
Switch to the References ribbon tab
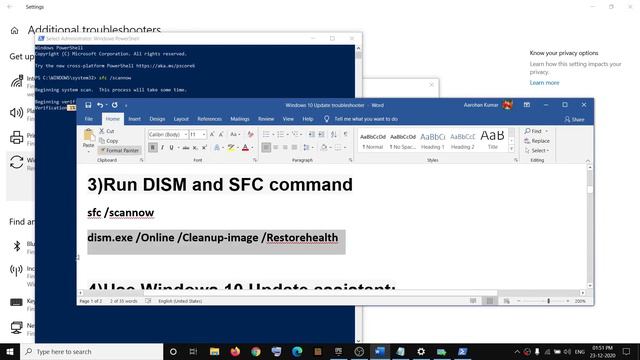(x=209, y=119)
